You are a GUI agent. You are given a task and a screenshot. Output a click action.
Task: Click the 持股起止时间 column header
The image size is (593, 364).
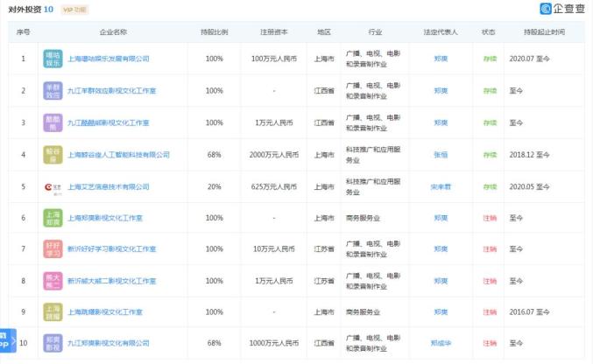544,32
